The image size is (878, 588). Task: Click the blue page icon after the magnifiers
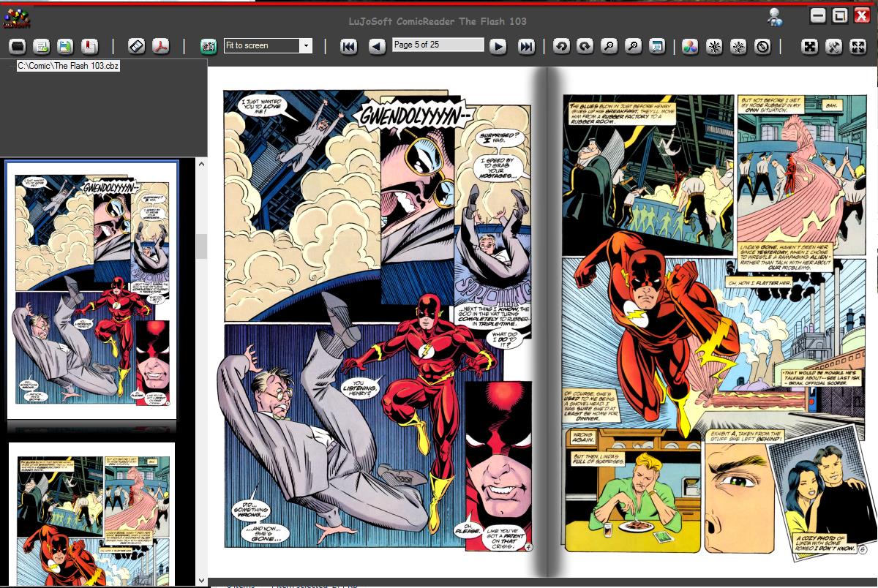tap(656, 46)
